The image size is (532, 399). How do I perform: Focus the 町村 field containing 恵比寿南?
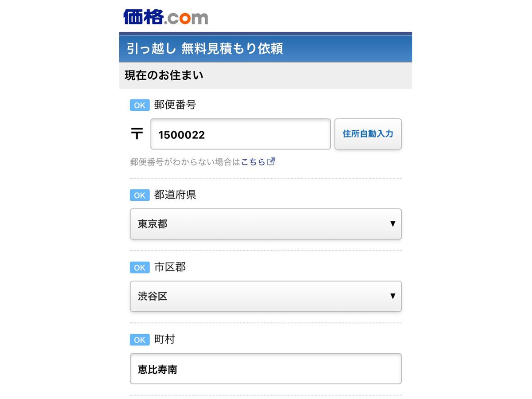point(266,368)
